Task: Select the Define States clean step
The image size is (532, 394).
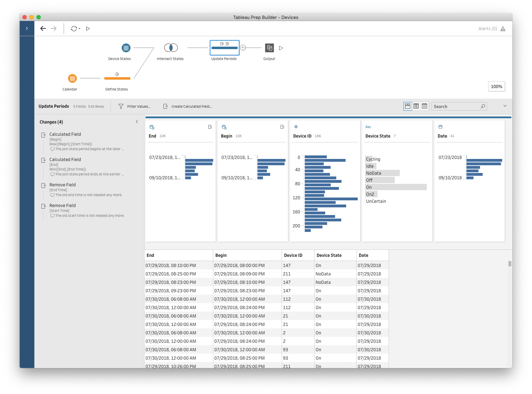Action: click(x=117, y=78)
